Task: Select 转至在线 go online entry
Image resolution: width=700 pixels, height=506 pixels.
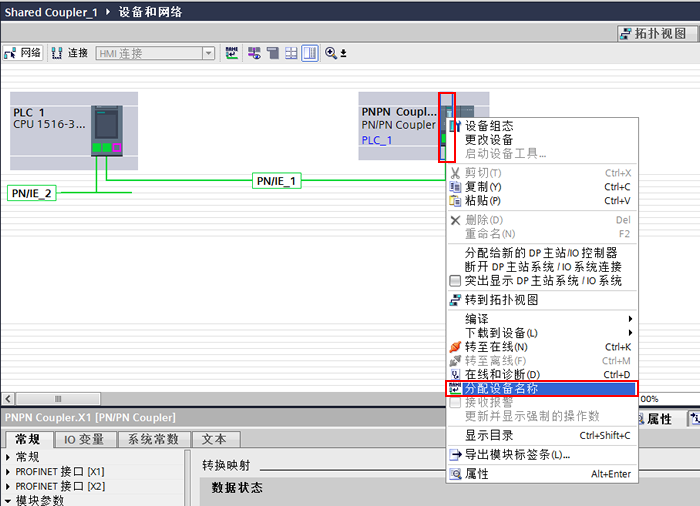Action: (542, 347)
